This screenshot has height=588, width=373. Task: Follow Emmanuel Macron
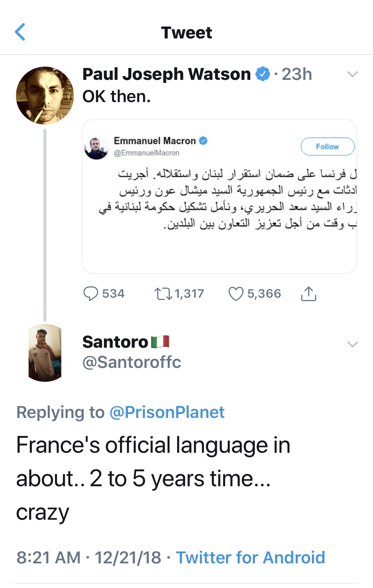(x=327, y=147)
